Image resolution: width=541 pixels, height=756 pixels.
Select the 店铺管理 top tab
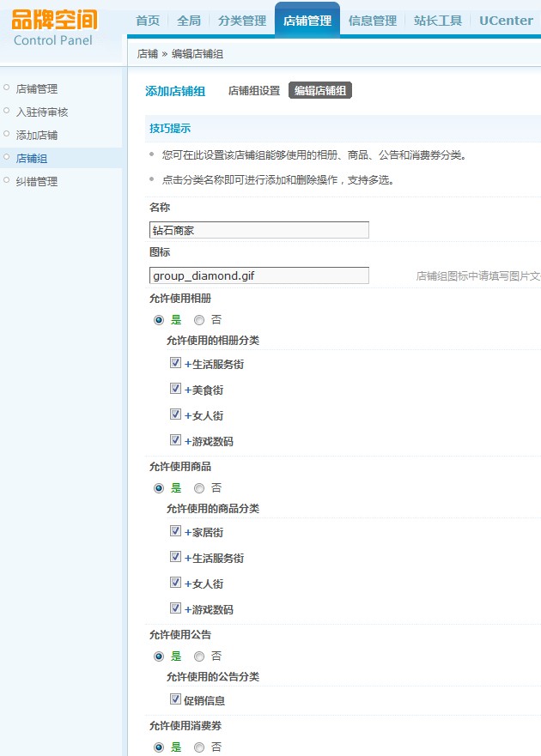point(307,21)
